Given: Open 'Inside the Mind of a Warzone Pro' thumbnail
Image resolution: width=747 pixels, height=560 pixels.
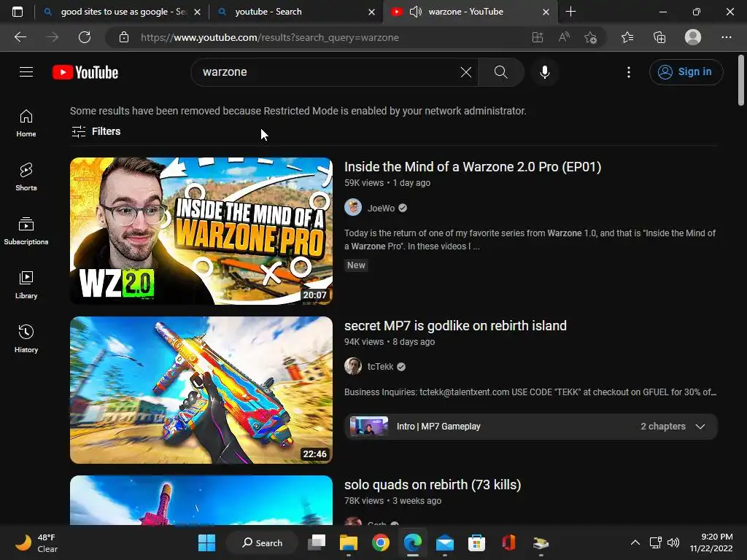Looking at the screenshot, I should (201, 231).
